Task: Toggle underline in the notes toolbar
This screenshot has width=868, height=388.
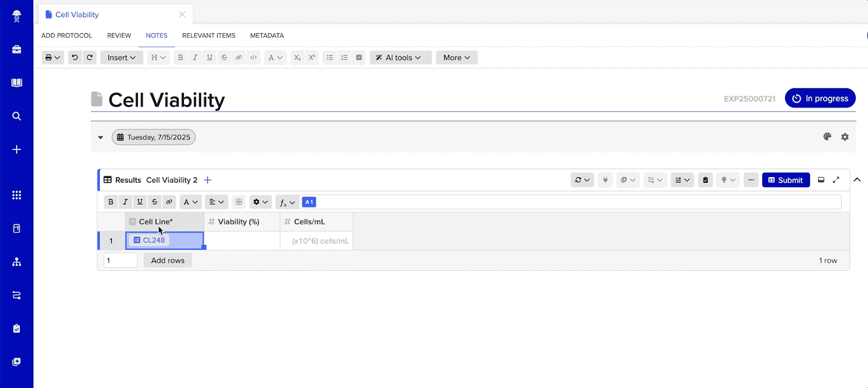Action: (x=210, y=57)
